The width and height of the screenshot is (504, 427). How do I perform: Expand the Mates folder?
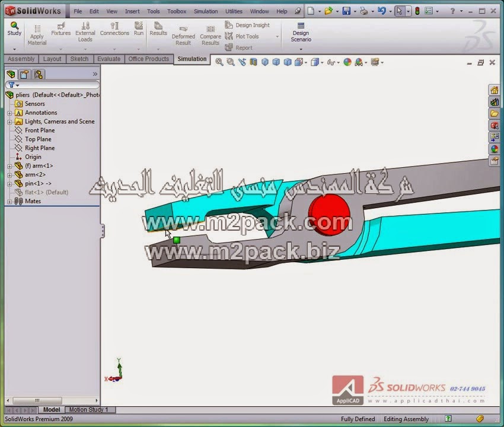pos(9,202)
